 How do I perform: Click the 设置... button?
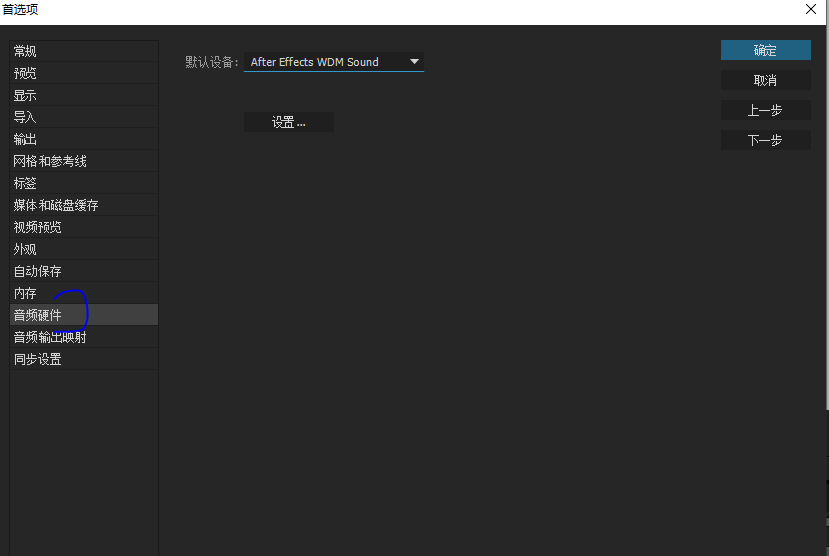pyautogui.click(x=289, y=123)
